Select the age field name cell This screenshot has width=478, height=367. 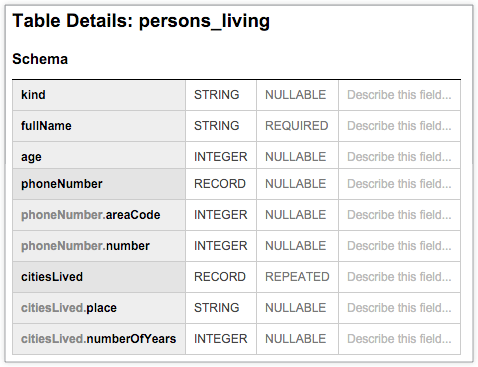[x=99, y=156]
